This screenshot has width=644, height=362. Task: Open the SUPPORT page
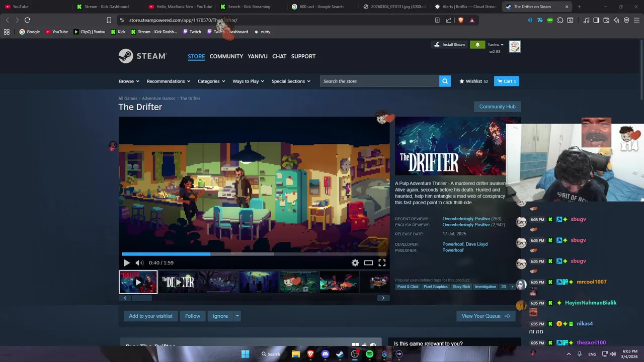303,56
